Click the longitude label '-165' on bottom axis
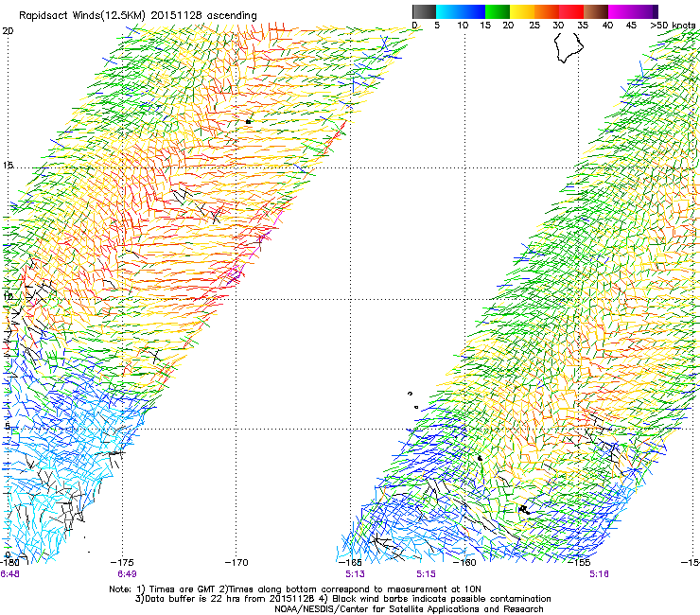The image size is (700, 615). point(350,562)
